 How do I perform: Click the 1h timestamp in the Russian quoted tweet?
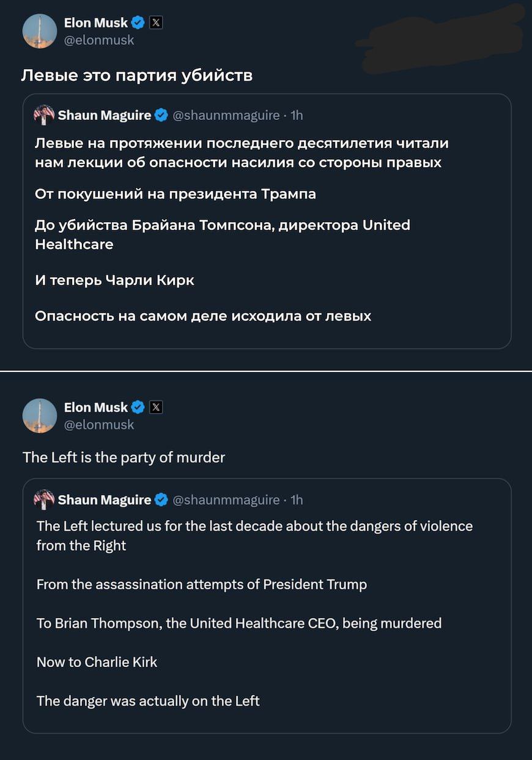tap(297, 115)
